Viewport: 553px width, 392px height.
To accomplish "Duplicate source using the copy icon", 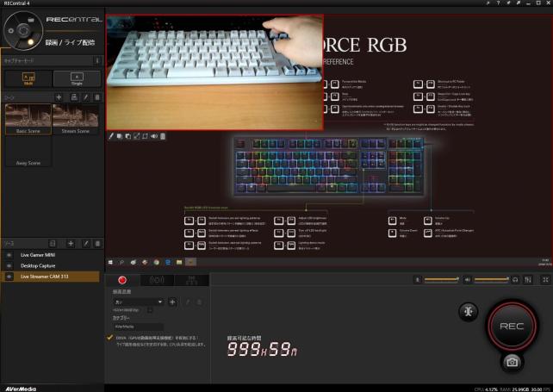I will (x=53, y=244).
